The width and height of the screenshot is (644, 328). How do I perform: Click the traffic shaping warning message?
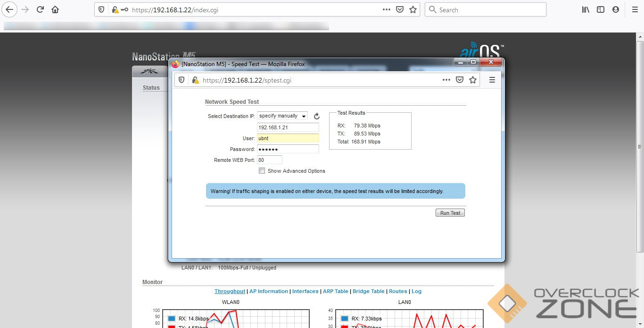pyautogui.click(x=335, y=191)
